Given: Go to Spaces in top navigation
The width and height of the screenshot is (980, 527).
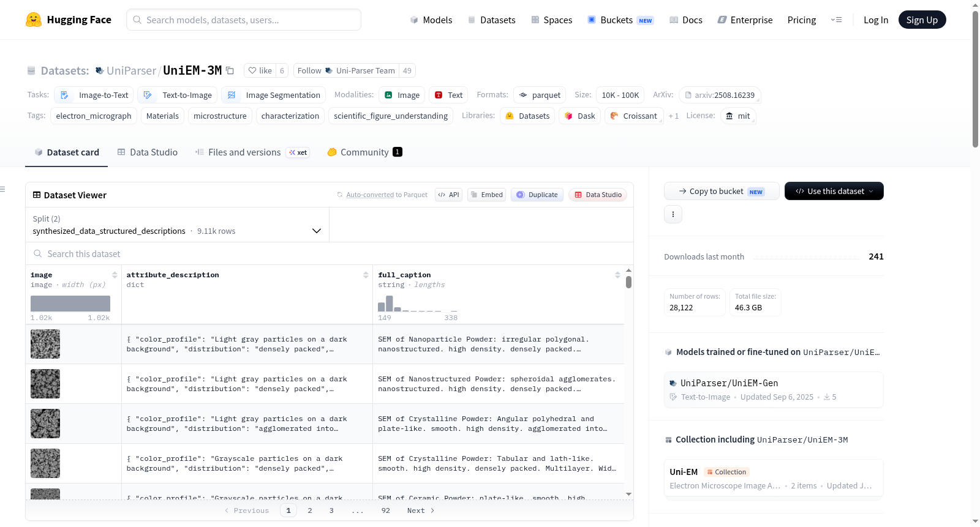Looking at the screenshot, I should pos(552,20).
